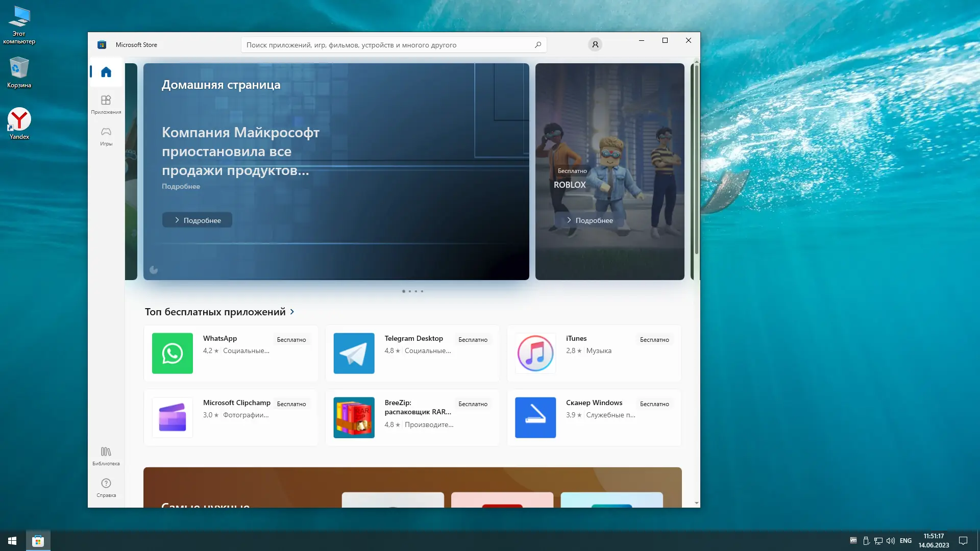980x551 pixels.
Task: Expand the Top free apps chevron
Action: pyautogui.click(x=292, y=312)
